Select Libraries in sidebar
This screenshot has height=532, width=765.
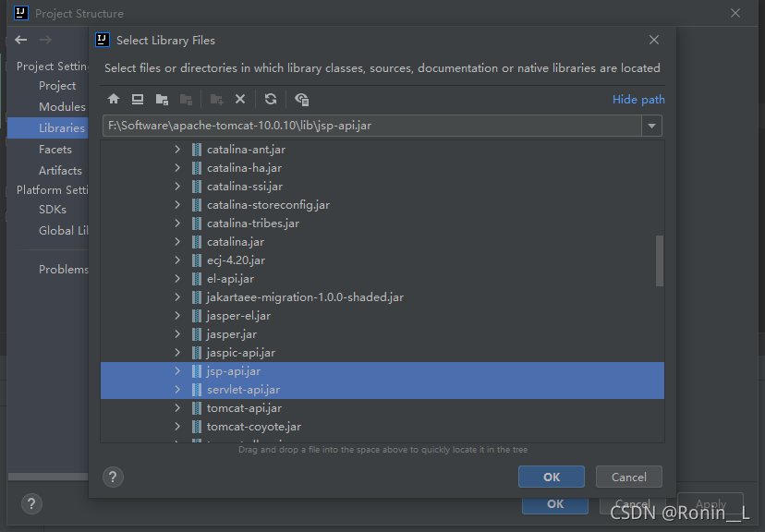click(x=48, y=127)
